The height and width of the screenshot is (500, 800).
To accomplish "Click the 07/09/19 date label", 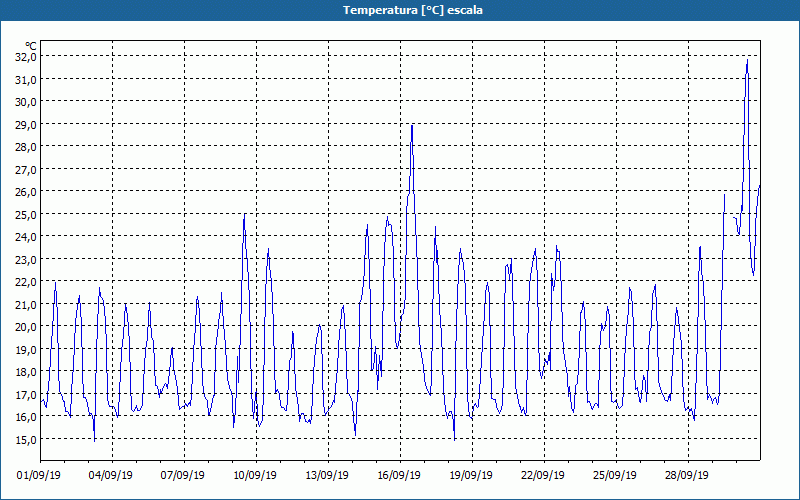I will coord(183,475).
